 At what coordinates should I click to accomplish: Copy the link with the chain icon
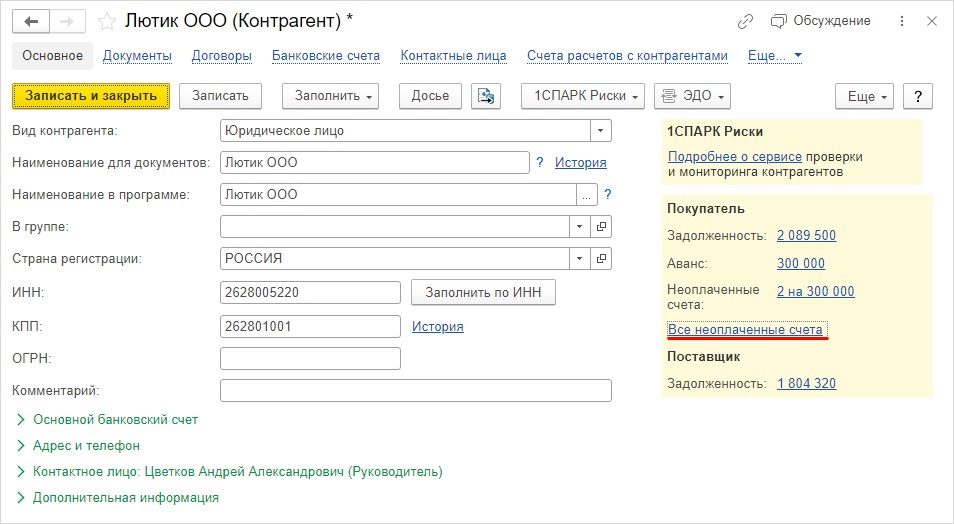(x=745, y=21)
